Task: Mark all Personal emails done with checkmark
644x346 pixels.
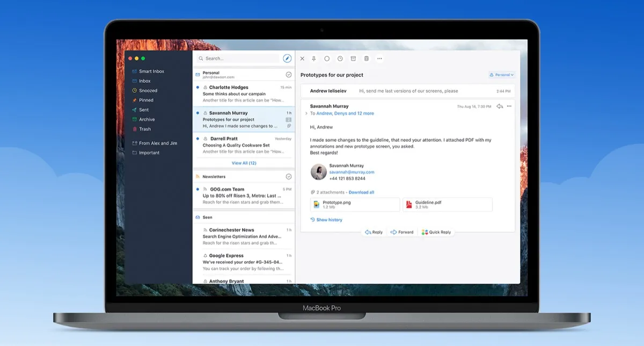Action: point(289,75)
